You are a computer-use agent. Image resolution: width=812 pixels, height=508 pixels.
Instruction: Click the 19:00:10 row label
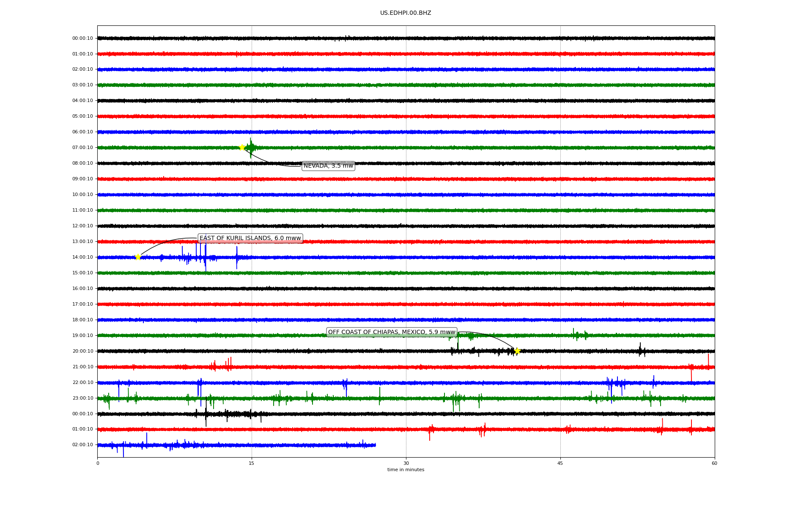coord(82,336)
